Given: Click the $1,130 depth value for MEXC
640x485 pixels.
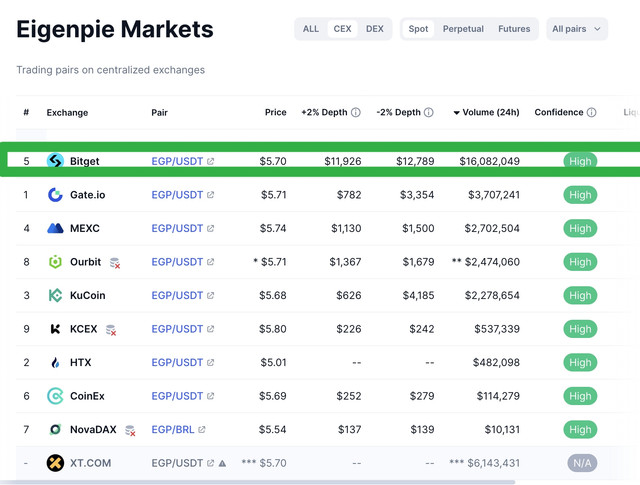Looking at the screenshot, I should 346,229.
